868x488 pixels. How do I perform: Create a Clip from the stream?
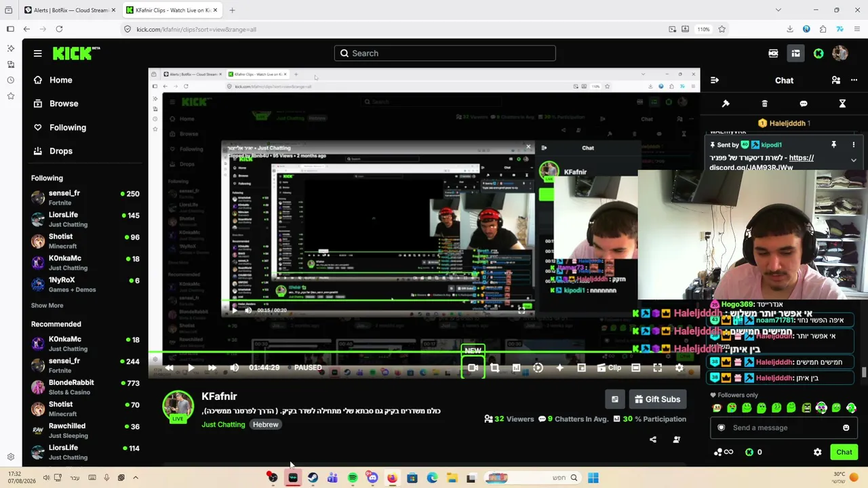[x=608, y=368]
